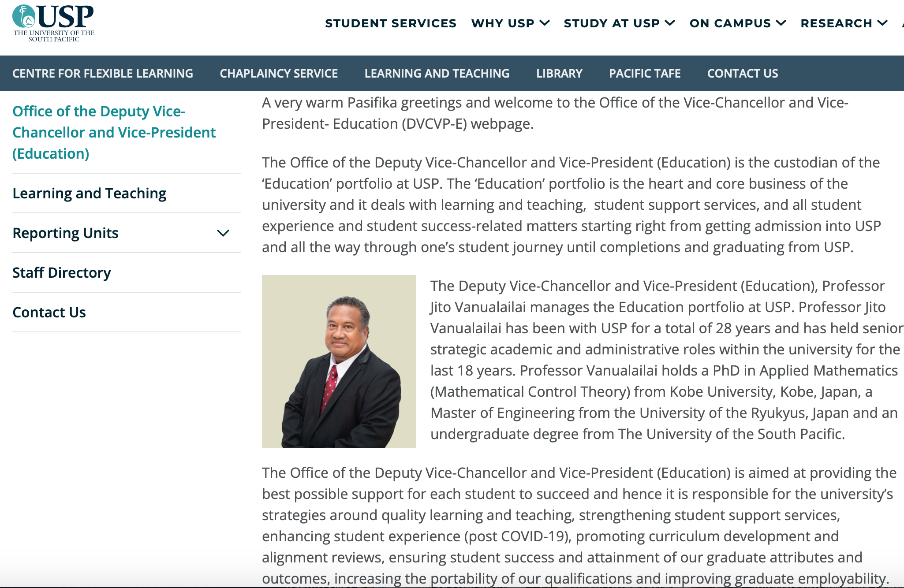
Task: Open Reporting Units sidebar link
Action: [x=66, y=233]
